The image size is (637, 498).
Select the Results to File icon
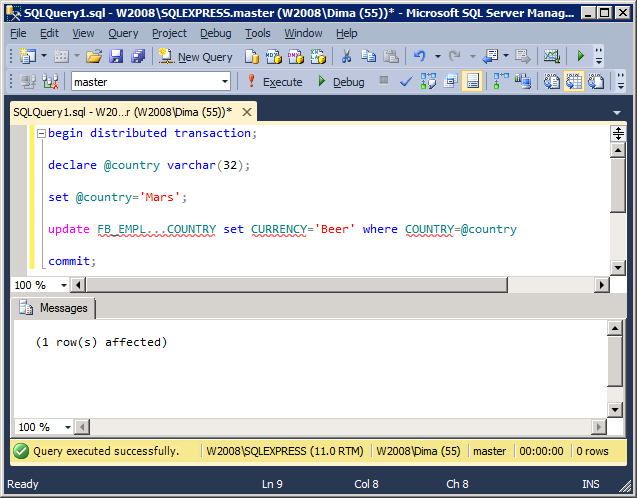click(596, 81)
